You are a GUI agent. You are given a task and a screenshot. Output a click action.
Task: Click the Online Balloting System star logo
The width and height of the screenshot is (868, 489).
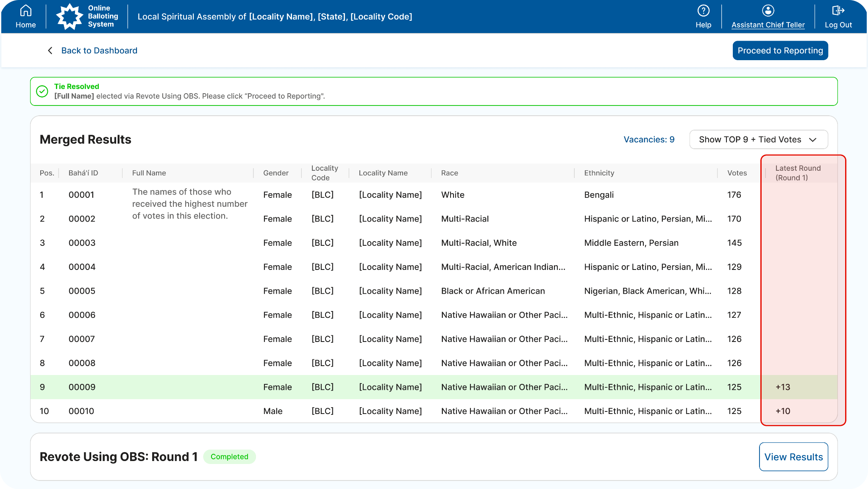pyautogui.click(x=70, y=17)
